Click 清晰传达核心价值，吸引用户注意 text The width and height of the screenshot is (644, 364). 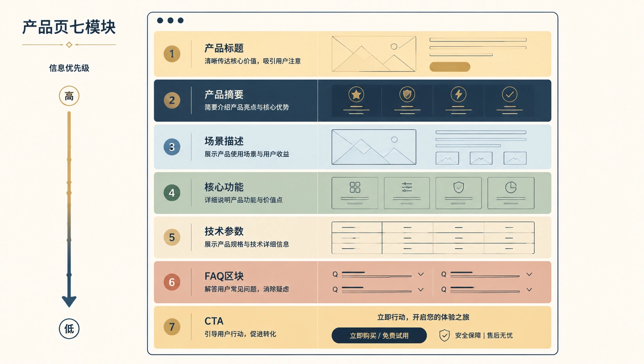point(253,61)
